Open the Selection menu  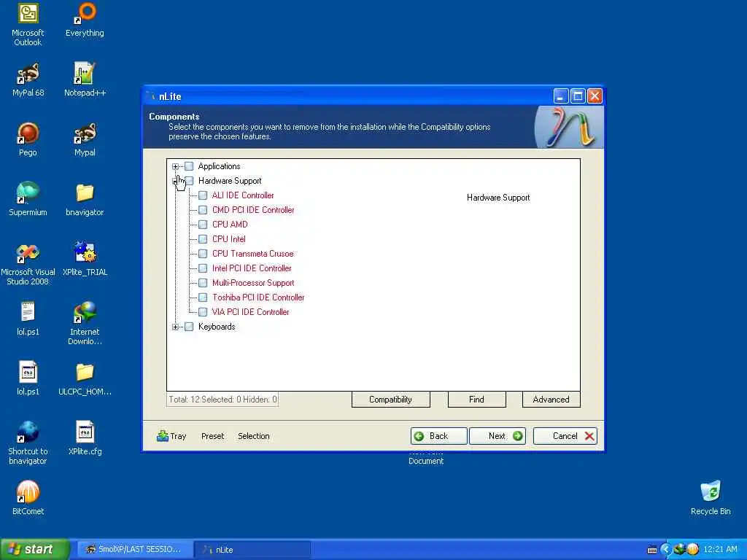[253, 436]
